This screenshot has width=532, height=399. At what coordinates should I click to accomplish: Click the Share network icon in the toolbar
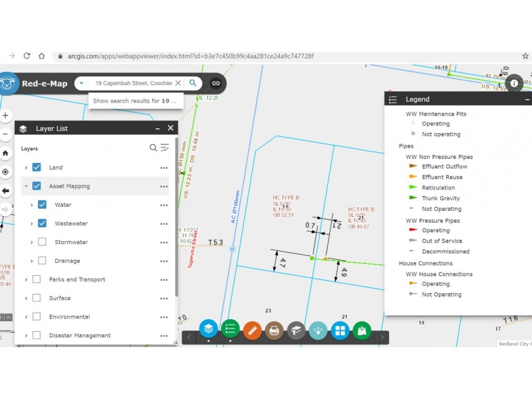click(x=318, y=330)
